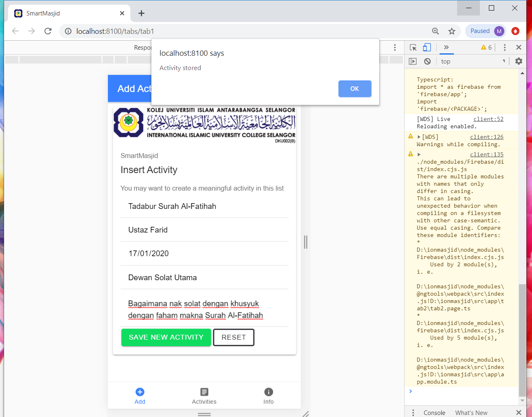
Task: Select the inspect element picker icon
Action: coord(413,47)
